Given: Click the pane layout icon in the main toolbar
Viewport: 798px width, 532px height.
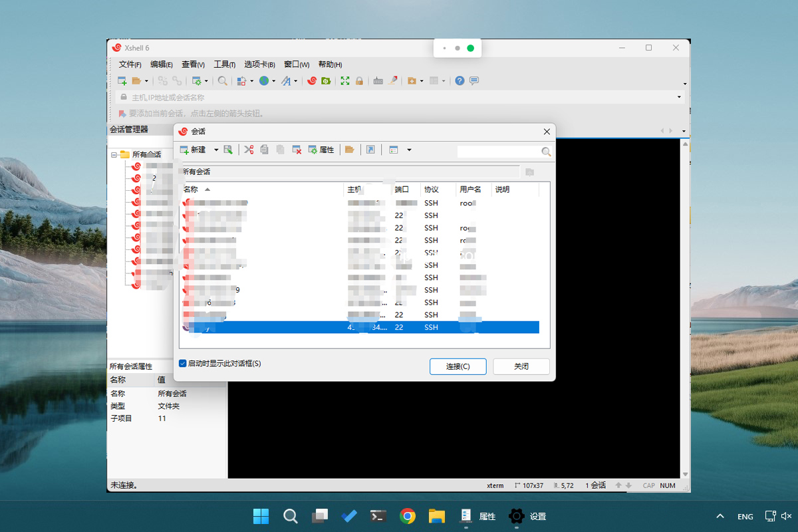Looking at the screenshot, I should coord(434,80).
